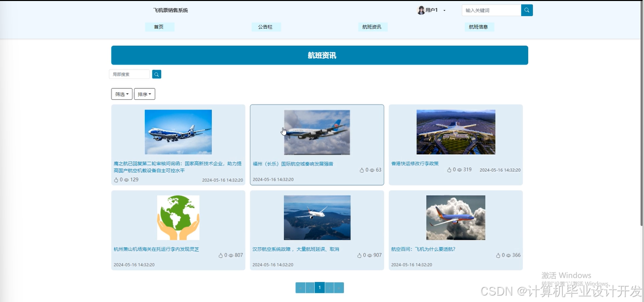Open the 公告栏 menu item
This screenshot has height=302, width=644.
click(266, 27)
